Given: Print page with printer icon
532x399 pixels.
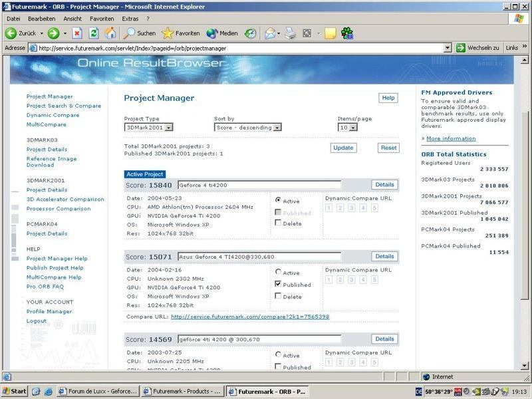Looking at the screenshot, I should [290, 33].
